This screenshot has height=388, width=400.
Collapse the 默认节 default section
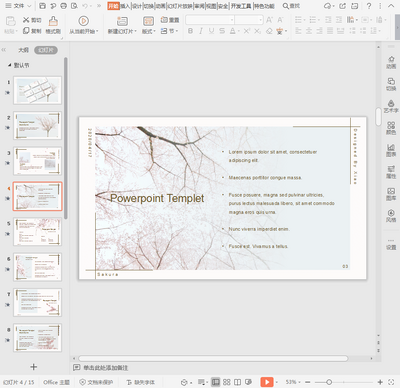tap(10, 65)
